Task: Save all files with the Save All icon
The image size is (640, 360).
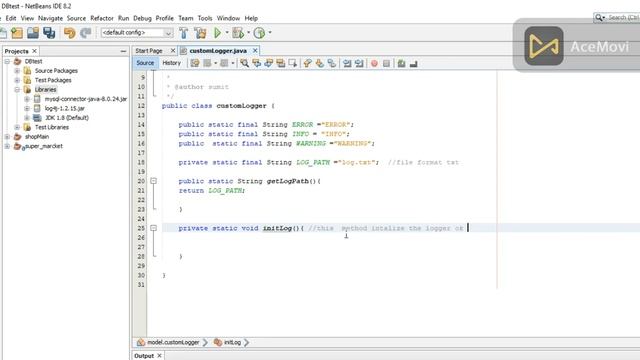Action: tap(49, 33)
